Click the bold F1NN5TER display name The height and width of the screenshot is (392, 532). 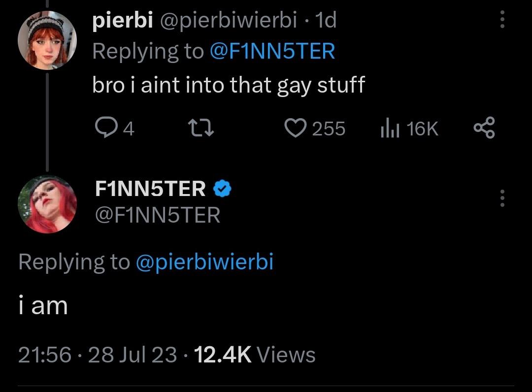coord(150,189)
